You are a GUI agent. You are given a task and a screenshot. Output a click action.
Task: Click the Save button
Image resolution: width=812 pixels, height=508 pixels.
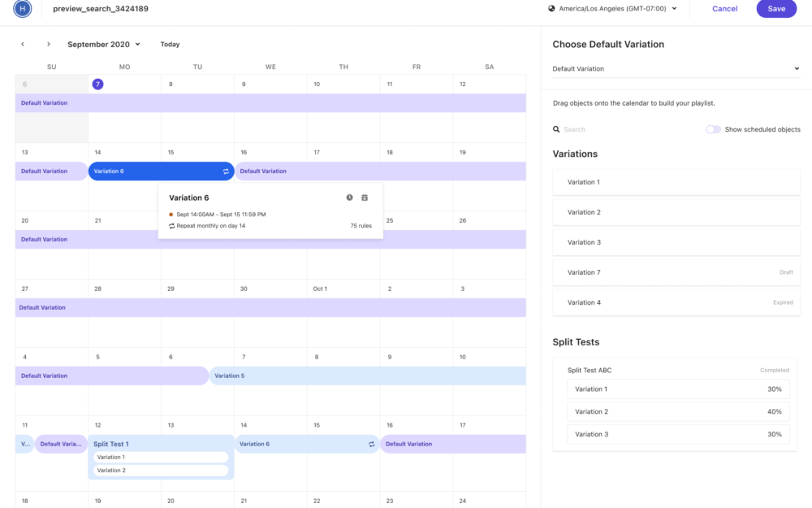(776, 9)
